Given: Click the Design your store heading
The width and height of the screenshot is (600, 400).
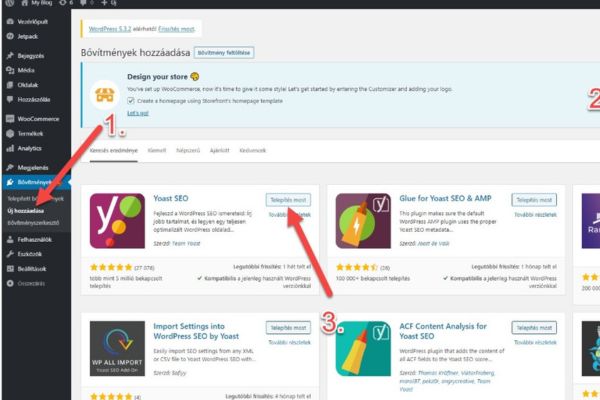Looking at the screenshot, I should click(x=157, y=77).
